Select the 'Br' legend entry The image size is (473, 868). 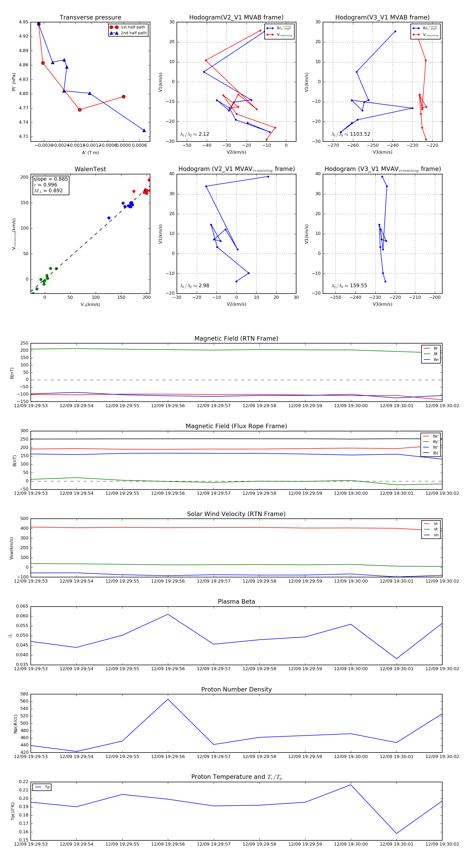point(431,349)
